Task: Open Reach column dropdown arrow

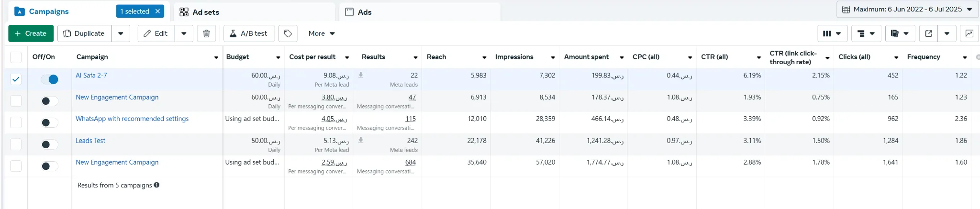Action: click(484, 57)
